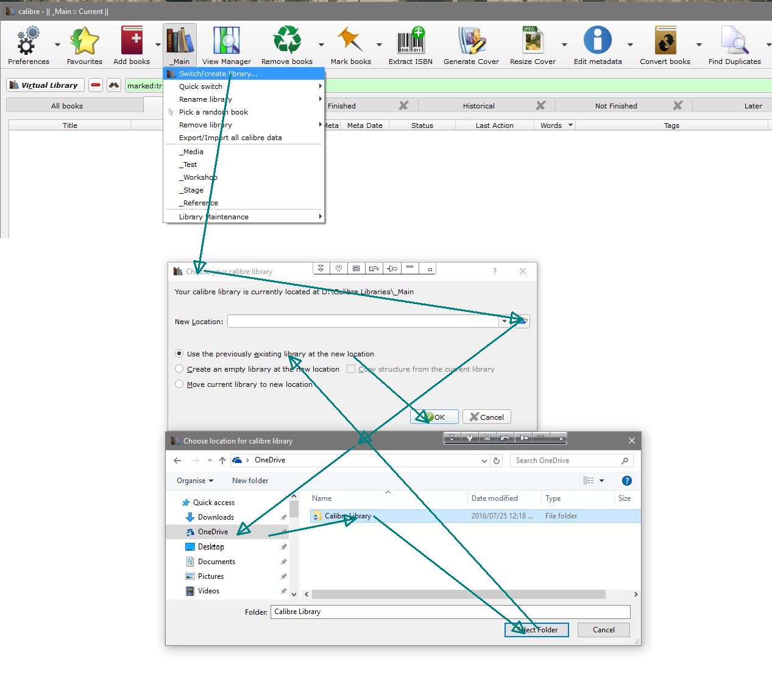Click the browse icon next to New Location
The height and width of the screenshot is (700, 772).
522,321
